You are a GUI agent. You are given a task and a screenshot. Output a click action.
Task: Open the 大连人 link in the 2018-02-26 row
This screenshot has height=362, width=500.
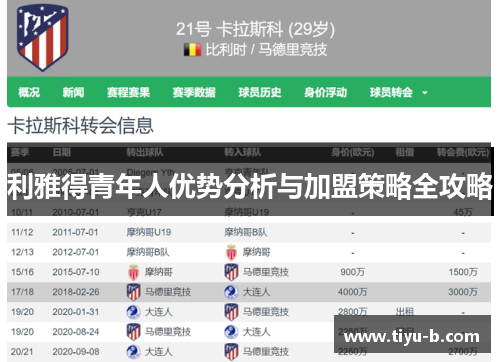pyautogui.click(x=256, y=292)
